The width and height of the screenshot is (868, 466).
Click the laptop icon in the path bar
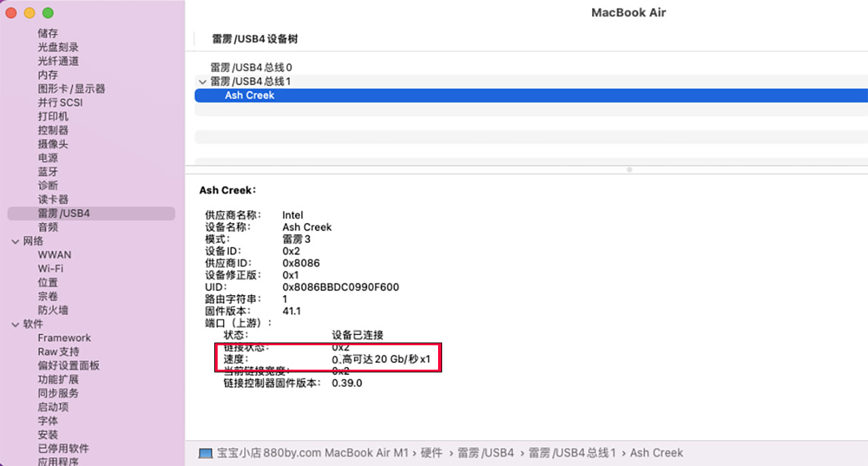206,453
